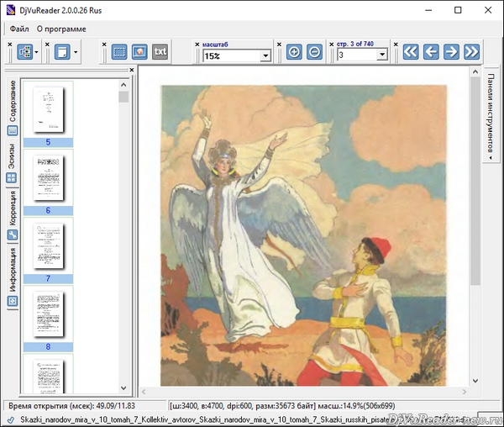Click the txt text extraction button
This screenshot has width=504, height=427.
point(160,52)
